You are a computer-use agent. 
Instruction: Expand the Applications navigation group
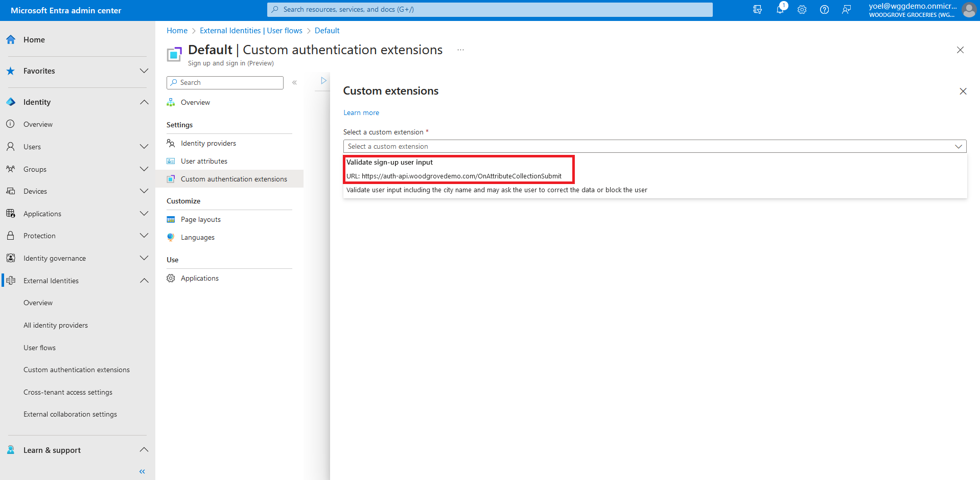point(144,214)
